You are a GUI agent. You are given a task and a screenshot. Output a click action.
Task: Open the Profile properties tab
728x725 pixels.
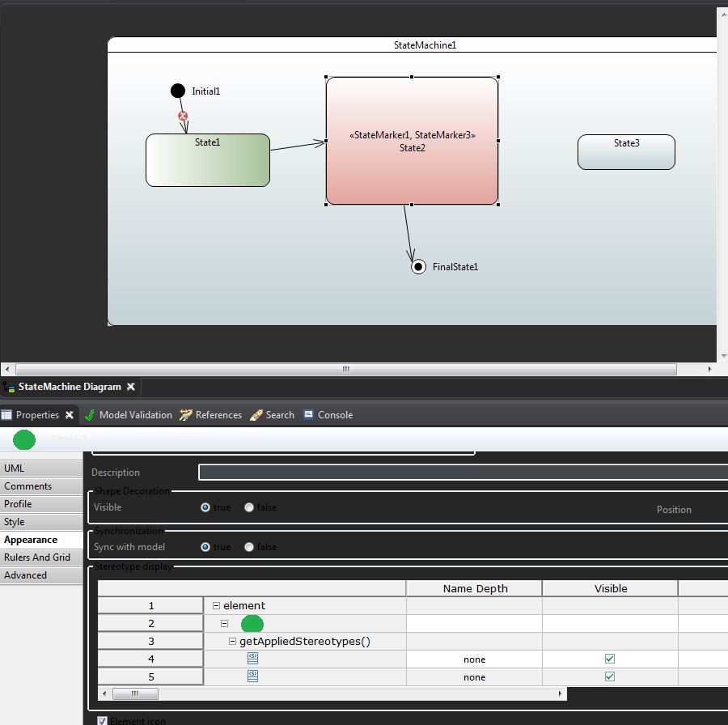41,504
